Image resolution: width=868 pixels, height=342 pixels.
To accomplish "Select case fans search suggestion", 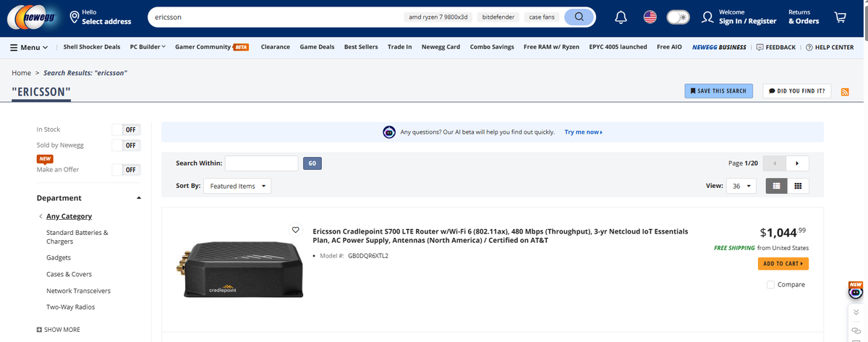I will (542, 17).
